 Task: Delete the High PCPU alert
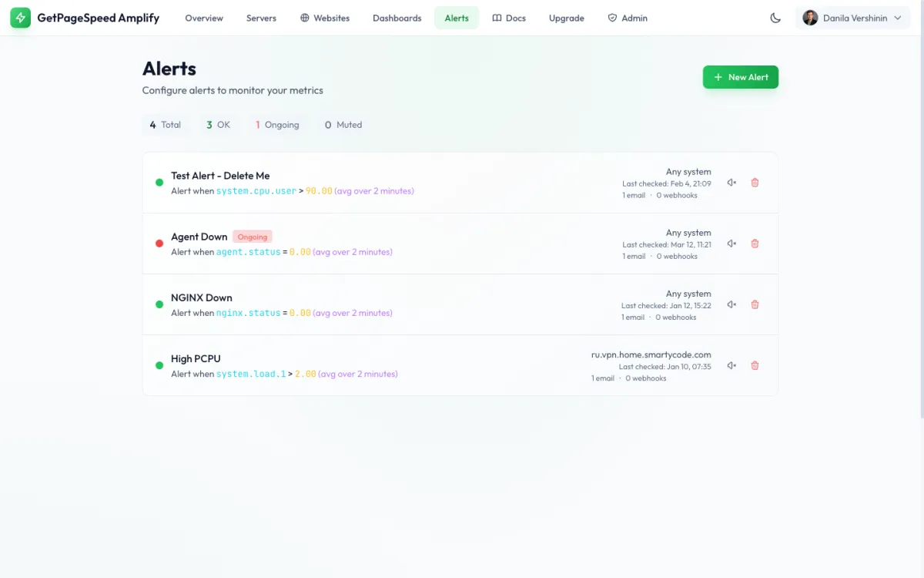pyautogui.click(x=755, y=365)
